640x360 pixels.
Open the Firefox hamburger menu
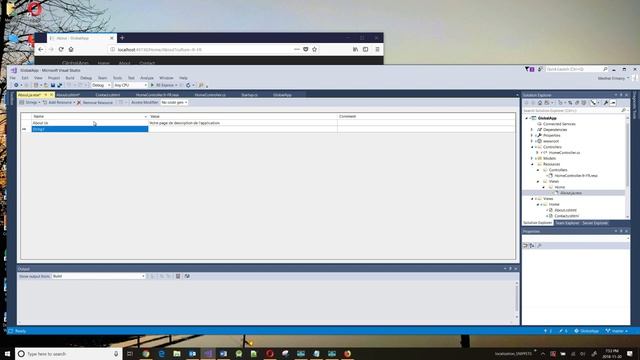377,49
